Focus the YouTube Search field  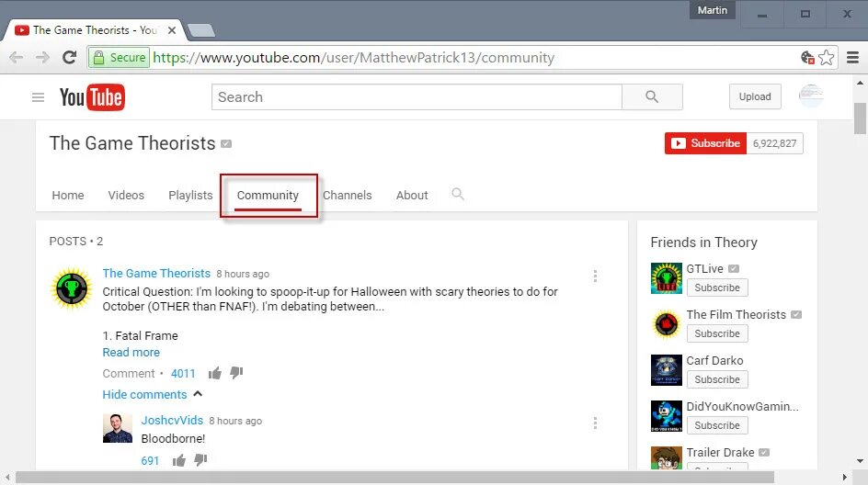click(417, 96)
